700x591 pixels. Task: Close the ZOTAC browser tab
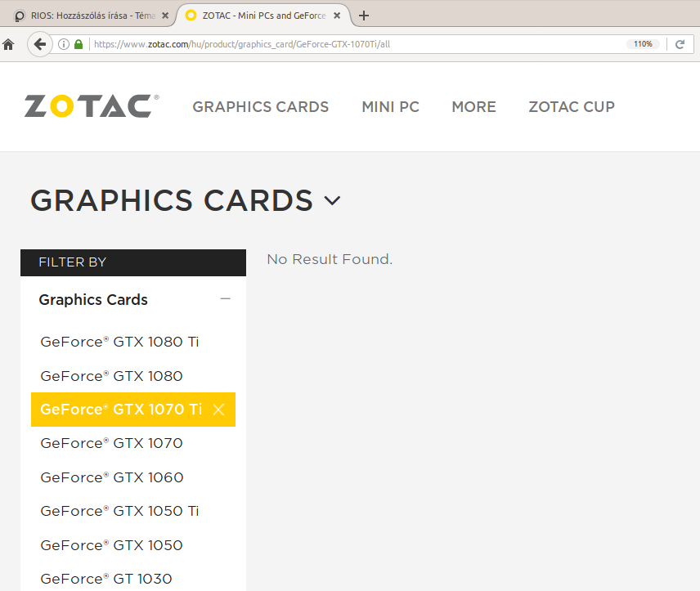click(x=337, y=16)
